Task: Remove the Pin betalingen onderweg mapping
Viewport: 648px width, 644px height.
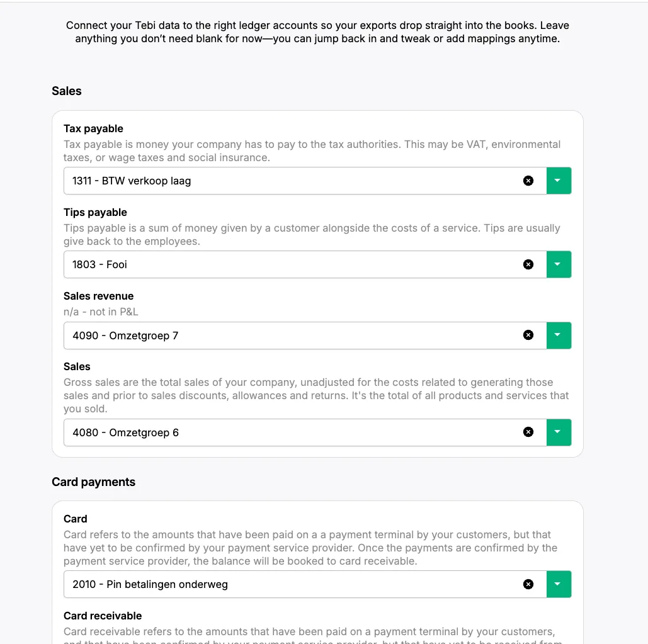Action: (x=528, y=584)
